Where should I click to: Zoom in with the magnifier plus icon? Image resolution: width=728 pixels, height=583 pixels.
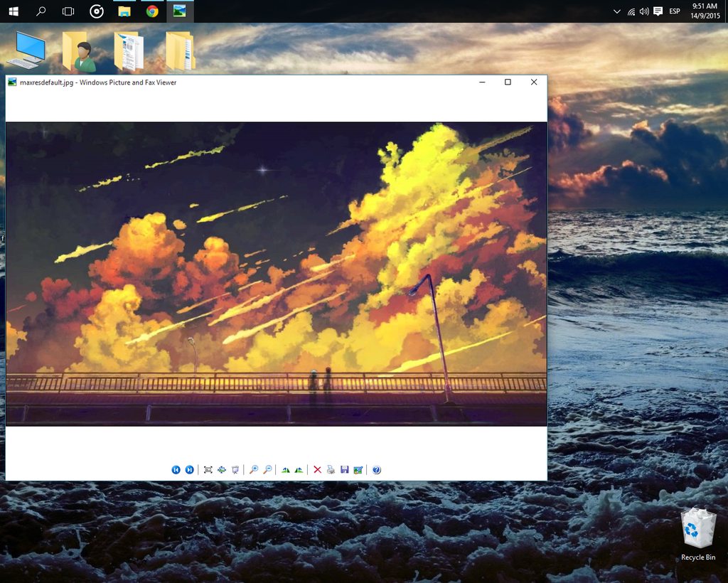click(x=254, y=470)
